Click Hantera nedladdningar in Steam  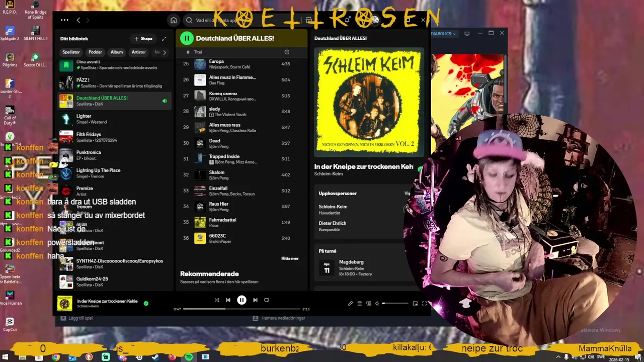(279, 318)
